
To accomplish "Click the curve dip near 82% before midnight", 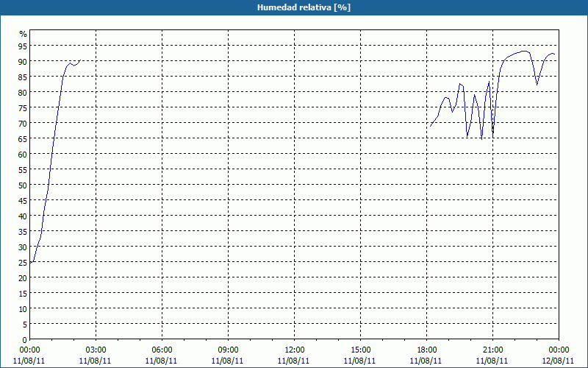I will [x=537, y=85].
